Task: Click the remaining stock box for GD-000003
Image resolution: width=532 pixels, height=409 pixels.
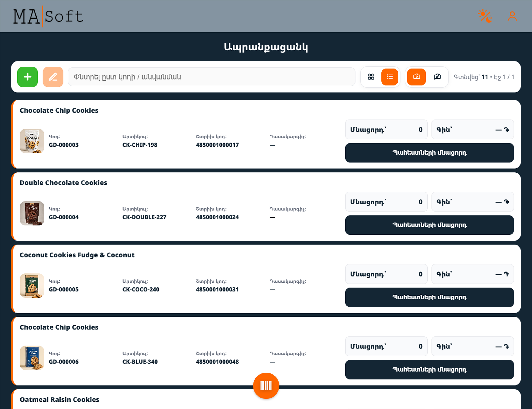Action: pos(386,129)
